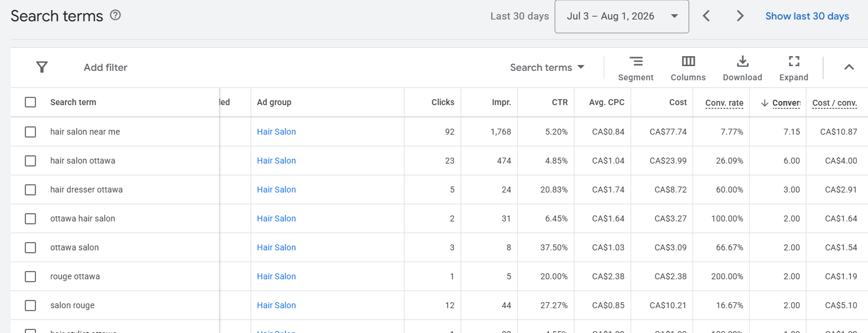This screenshot has height=333, width=868.
Task: Sort by the Search term column header
Action: coord(73,102)
